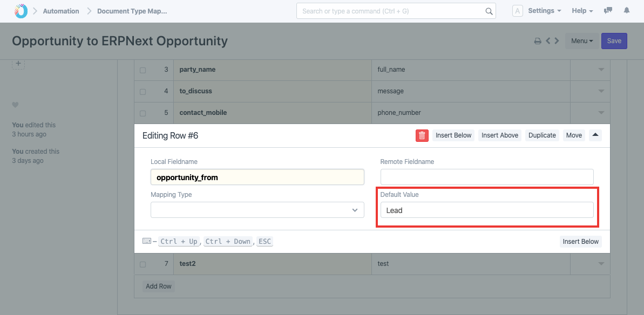Image resolution: width=644 pixels, height=315 pixels.
Task: Expand row 4 to_discuss edit arrow
Action: tap(601, 91)
